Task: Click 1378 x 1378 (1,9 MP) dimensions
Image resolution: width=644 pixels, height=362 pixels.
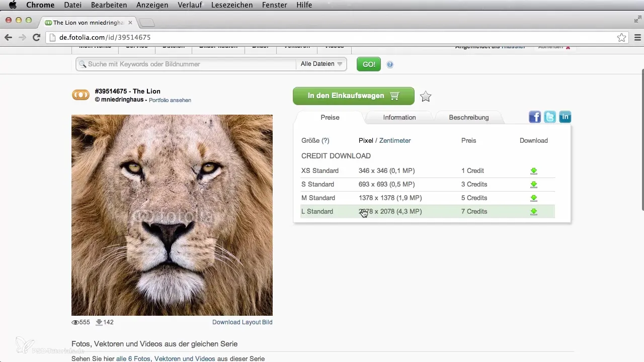Action: tap(390, 198)
